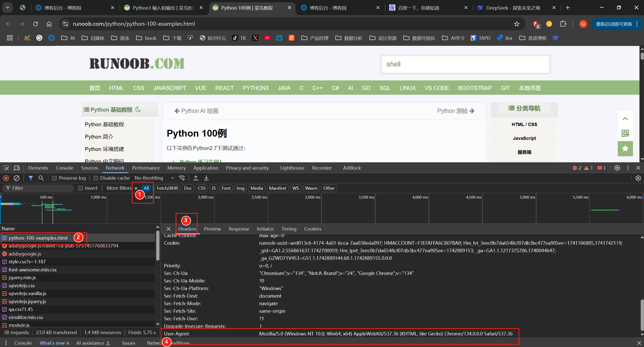This screenshot has width=644, height=347.
Task: Toggle the network filter funnel icon
Action: (x=30, y=178)
